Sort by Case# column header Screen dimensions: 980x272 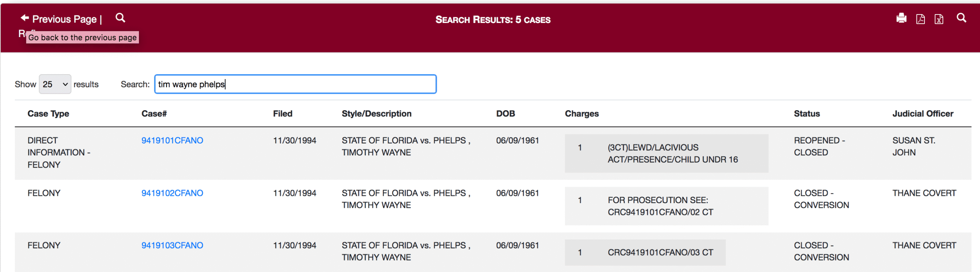tap(154, 114)
